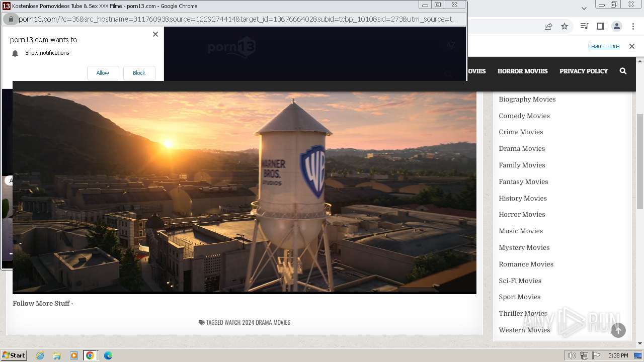Bookmark this page with the star icon

pyautogui.click(x=565, y=26)
